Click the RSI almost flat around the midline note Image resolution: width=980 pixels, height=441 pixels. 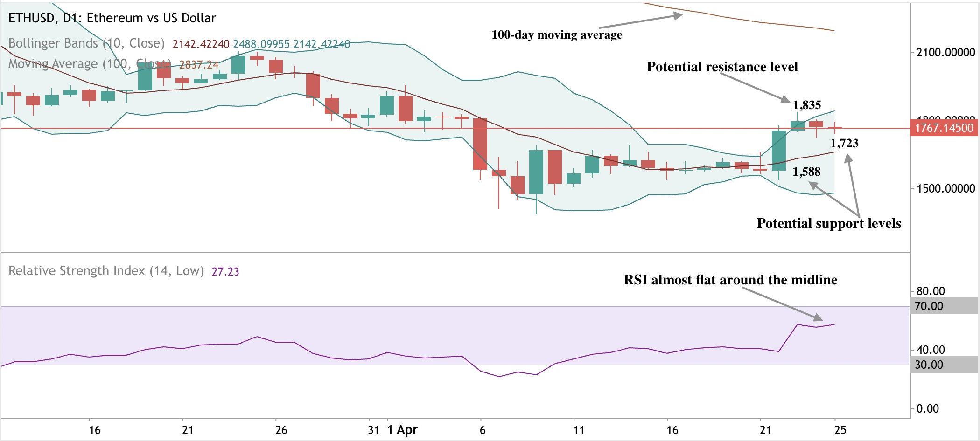click(731, 280)
